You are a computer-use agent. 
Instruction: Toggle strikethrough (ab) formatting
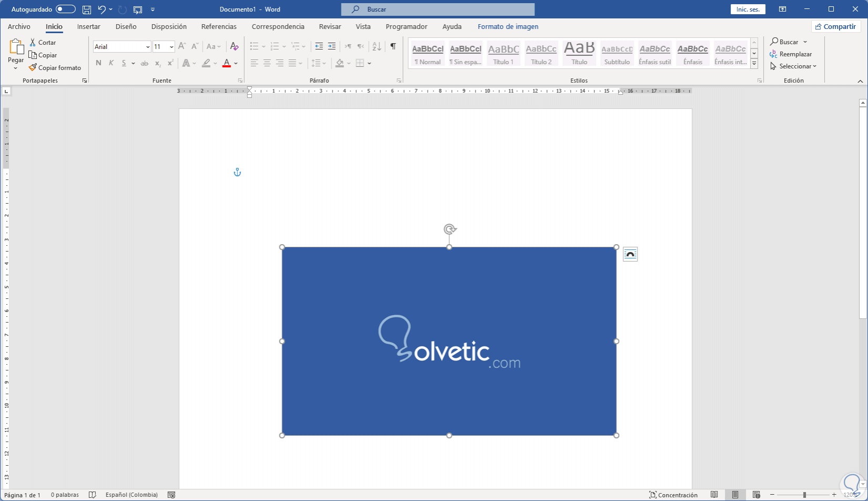pos(145,63)
